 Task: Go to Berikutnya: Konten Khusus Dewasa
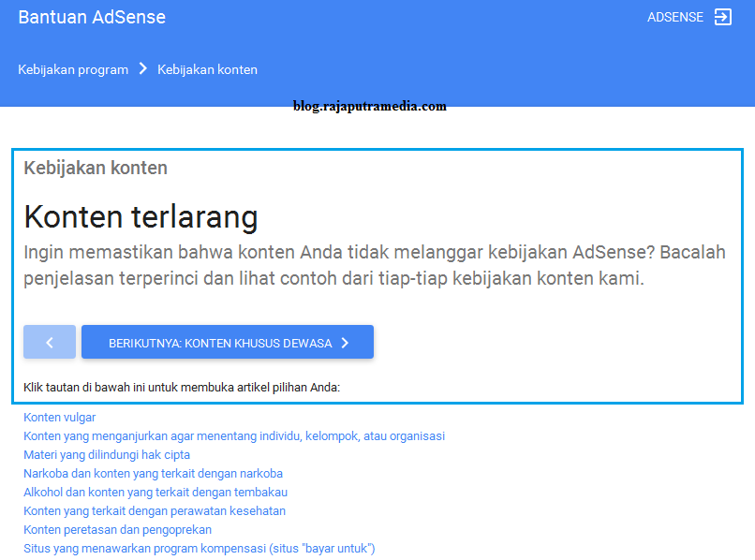[x=228, y=342]
